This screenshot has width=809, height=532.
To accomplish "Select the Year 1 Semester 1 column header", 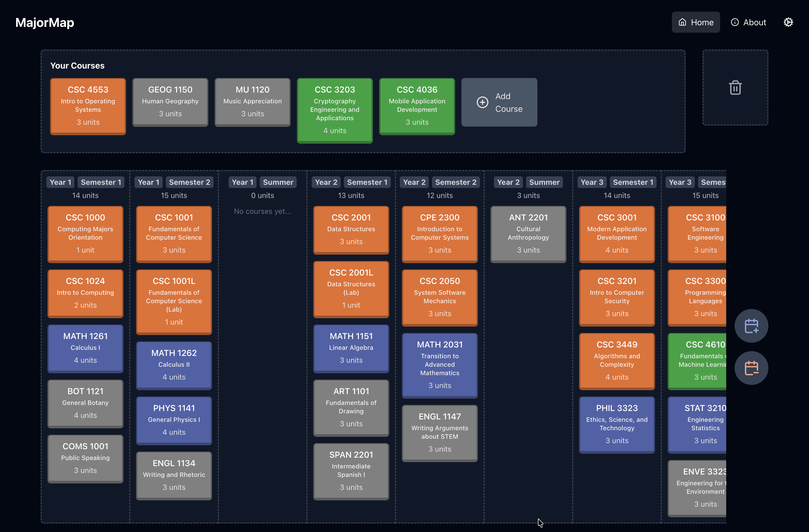I will pyautogui.click(x=85, y=182).
